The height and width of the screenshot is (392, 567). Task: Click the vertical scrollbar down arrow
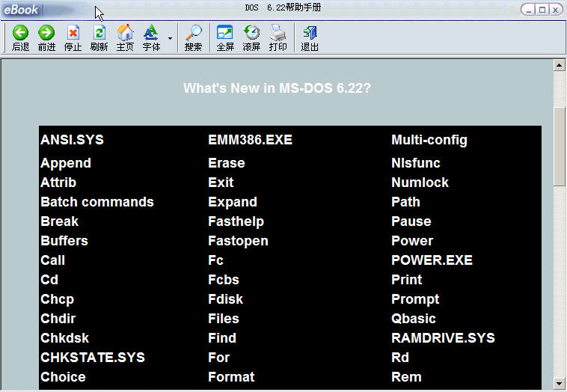pyautogui.click(x=559, y=384)
